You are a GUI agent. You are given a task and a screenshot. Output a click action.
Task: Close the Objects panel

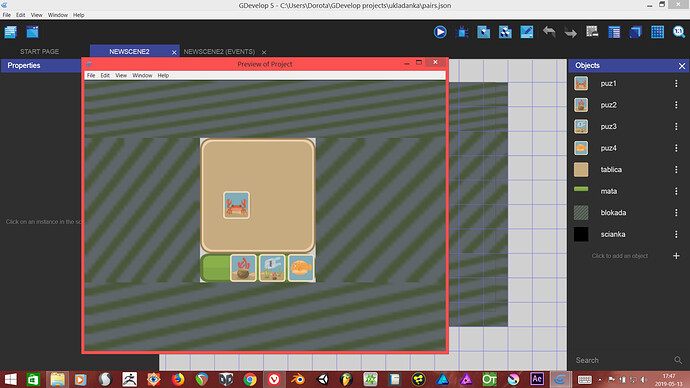click(x=682, y=66)
